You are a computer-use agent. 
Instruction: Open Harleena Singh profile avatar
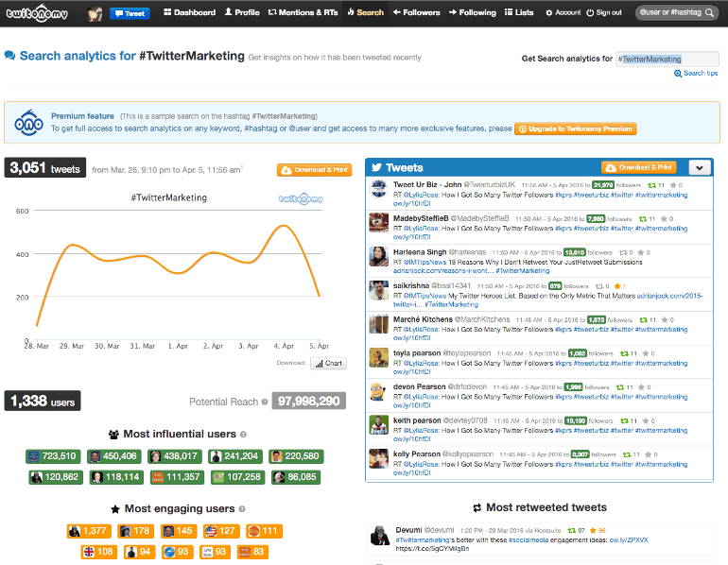click(378, 257)
